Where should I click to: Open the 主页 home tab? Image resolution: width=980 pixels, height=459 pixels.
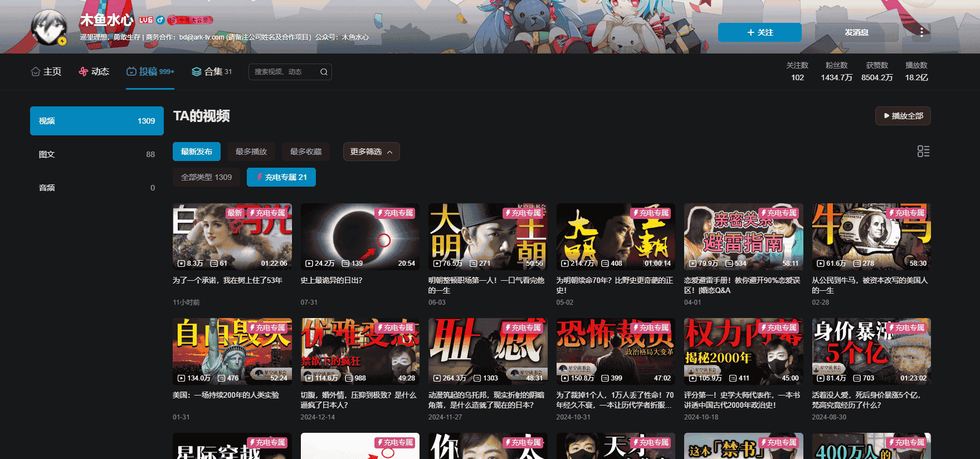[x=46, y=72]
